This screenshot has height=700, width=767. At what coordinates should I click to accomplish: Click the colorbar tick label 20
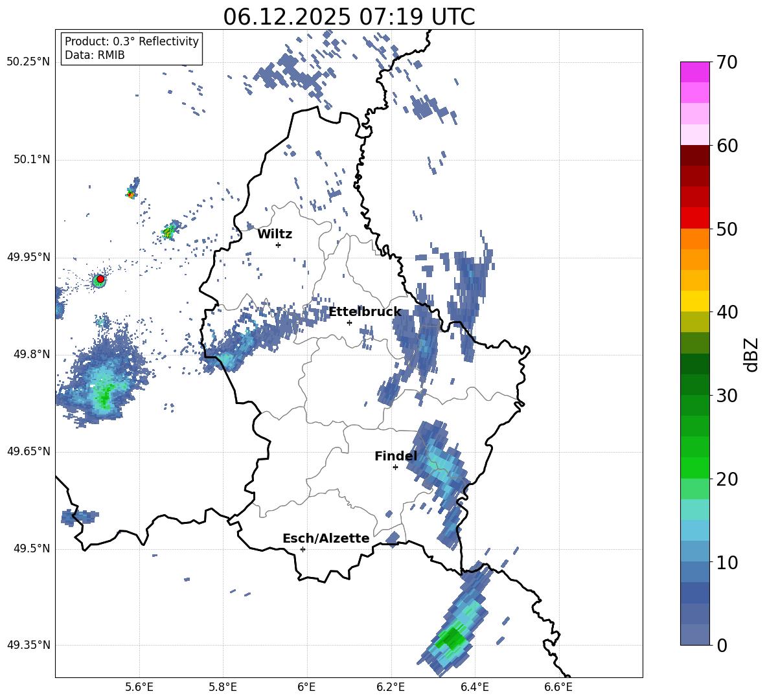[x=727, y=479]
